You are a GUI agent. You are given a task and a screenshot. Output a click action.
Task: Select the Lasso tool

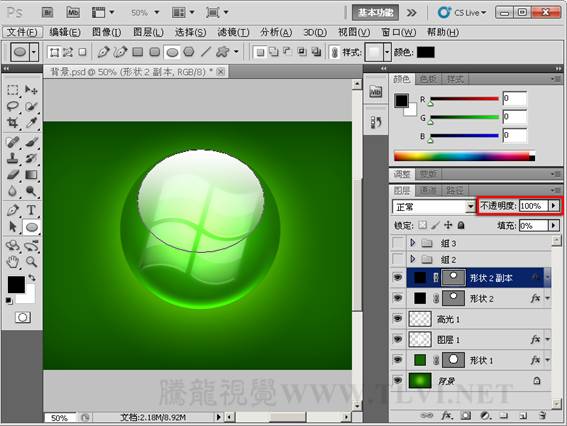[13, 106]
